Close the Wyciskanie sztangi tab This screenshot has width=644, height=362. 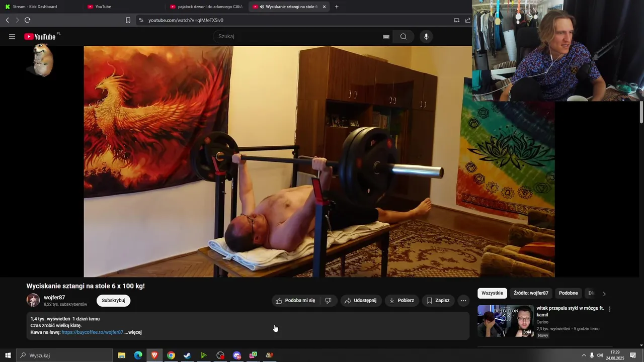point(324,7)
